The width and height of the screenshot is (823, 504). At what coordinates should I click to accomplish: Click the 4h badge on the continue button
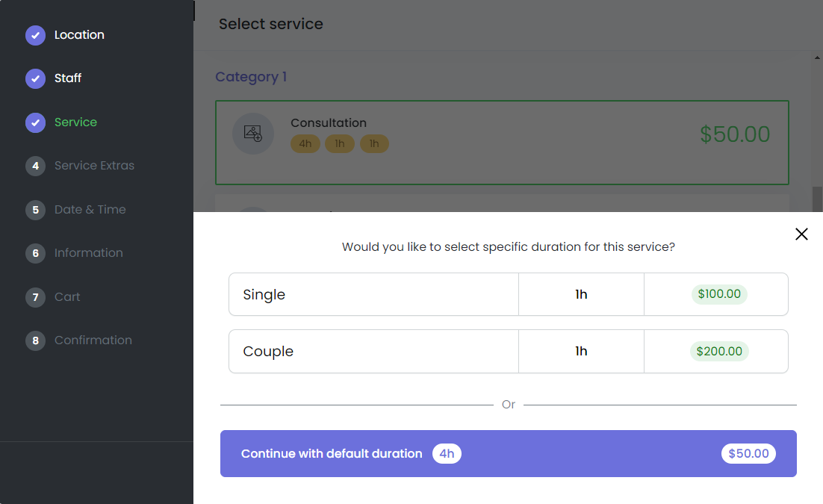pos(447,453)
